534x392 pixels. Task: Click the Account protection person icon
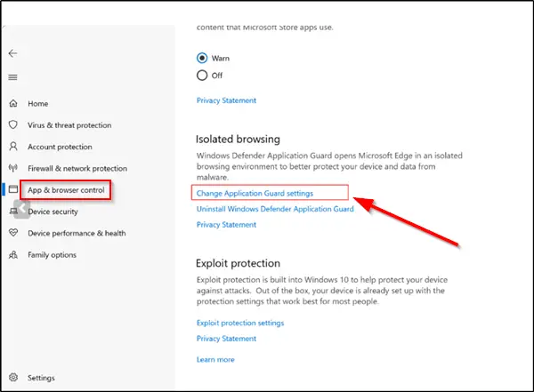[13, 147]
